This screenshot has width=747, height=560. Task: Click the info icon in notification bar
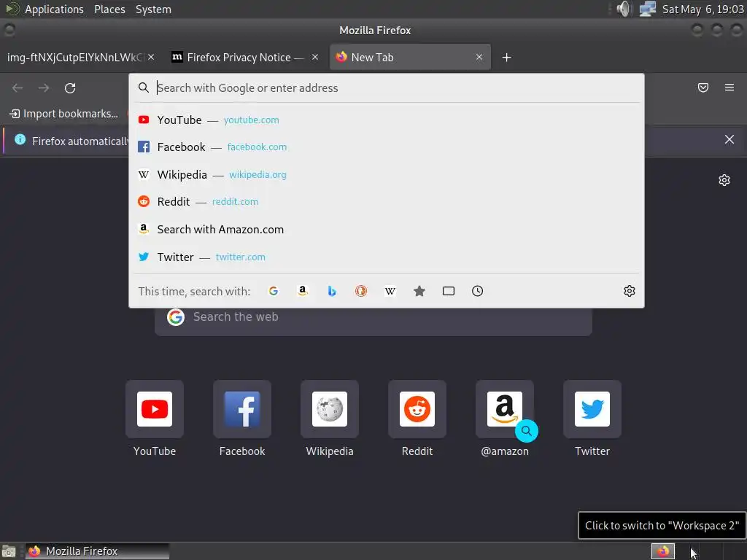[x=20, y=139]
